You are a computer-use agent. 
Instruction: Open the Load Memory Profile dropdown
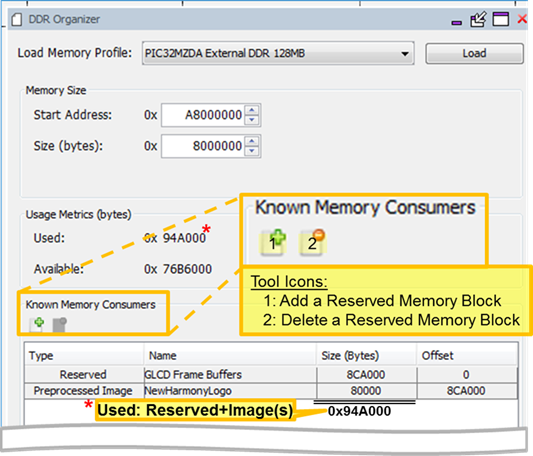click(278, 53)
